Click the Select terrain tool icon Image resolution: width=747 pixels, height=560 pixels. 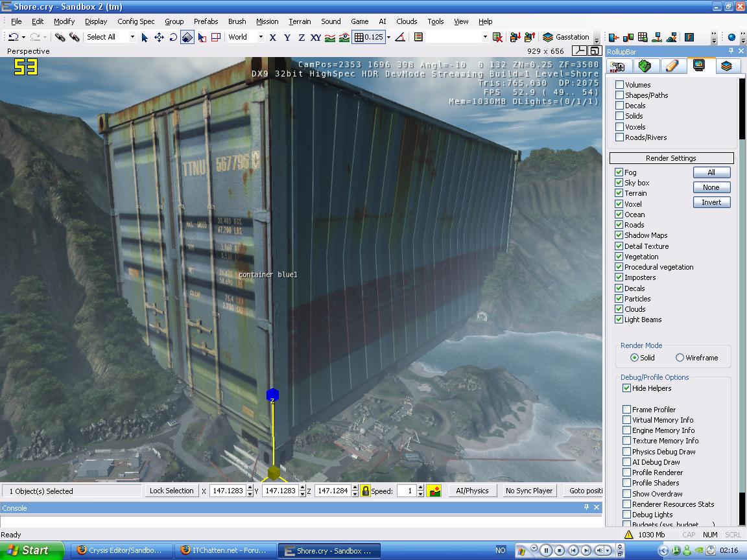click(x=202, y=37)
